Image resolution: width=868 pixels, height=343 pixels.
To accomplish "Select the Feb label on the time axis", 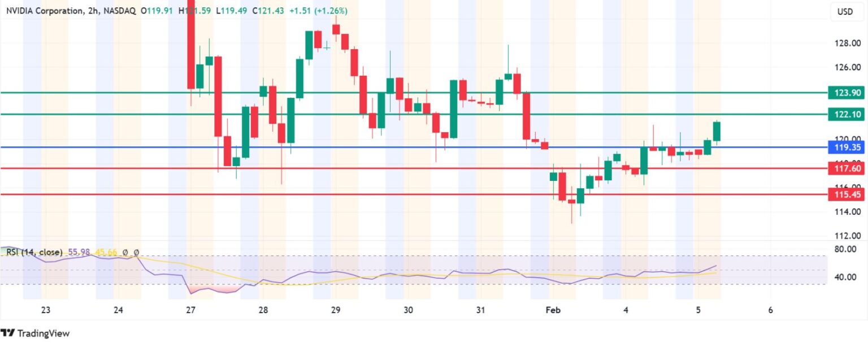I will (x=552, y=310).
